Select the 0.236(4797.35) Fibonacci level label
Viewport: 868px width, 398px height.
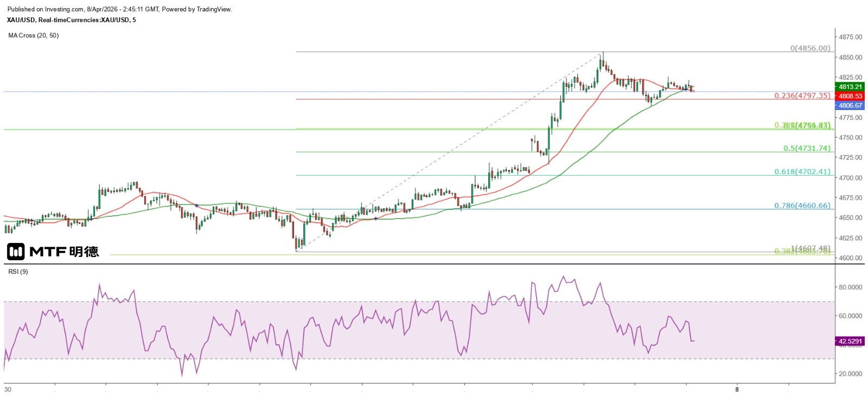coord(802,95)
